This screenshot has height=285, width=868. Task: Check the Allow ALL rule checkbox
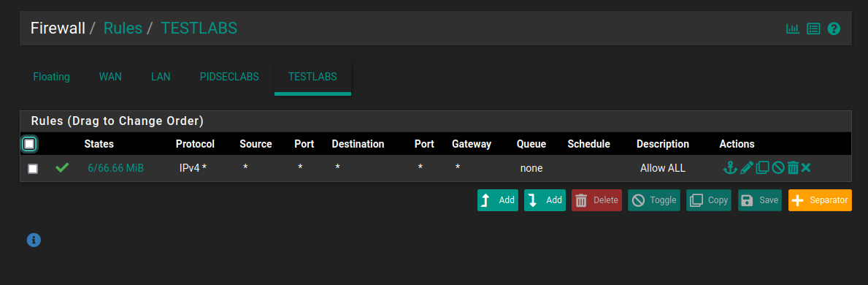click(x=33, y=168)
